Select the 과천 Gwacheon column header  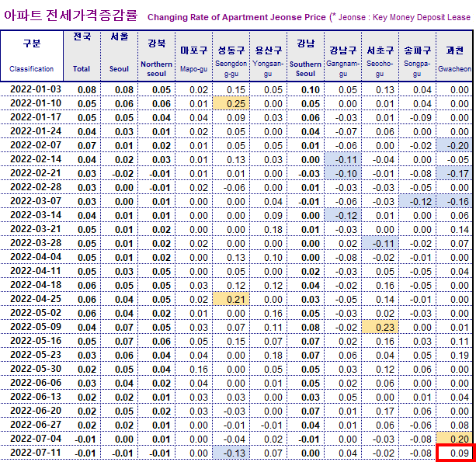pyautogui.click(x=454, y=56)
